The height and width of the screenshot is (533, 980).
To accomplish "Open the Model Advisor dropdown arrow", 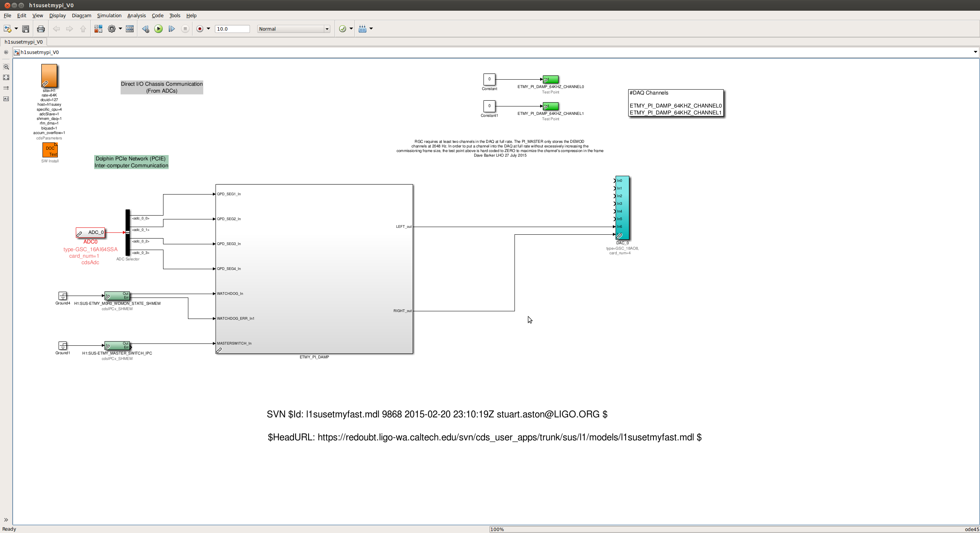I will [x=351, y=29].
